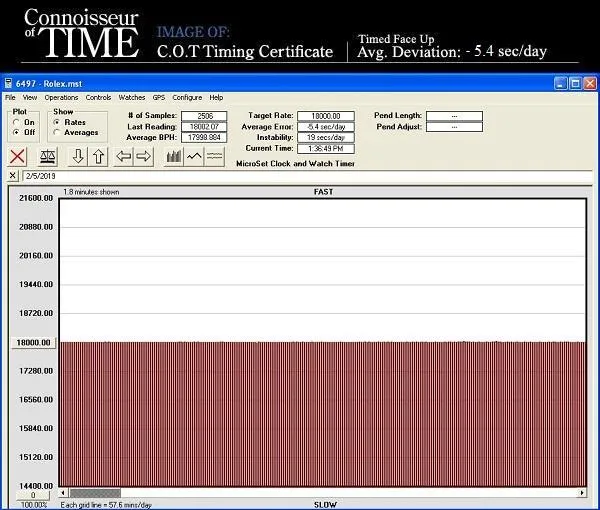The image size is (600, 510).
Task: Select Show Rates radio button
Action: pyautogui.click(x=57, y=122)
